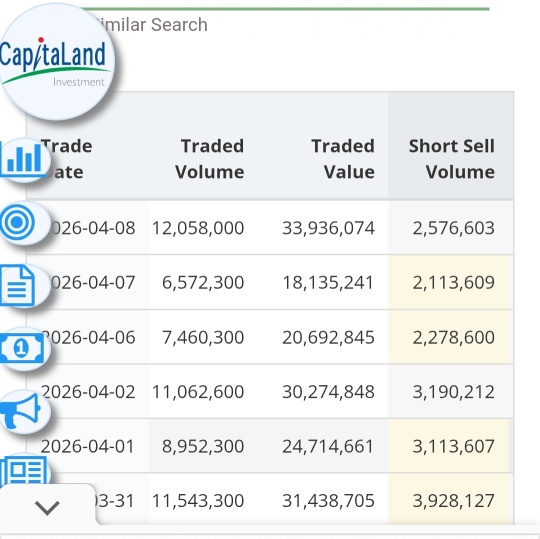The width and height of the screenshot is (540, 539).
Task: Select the 2026-04-08 row short sell 2,576,603
Action: tap(454, 228)
